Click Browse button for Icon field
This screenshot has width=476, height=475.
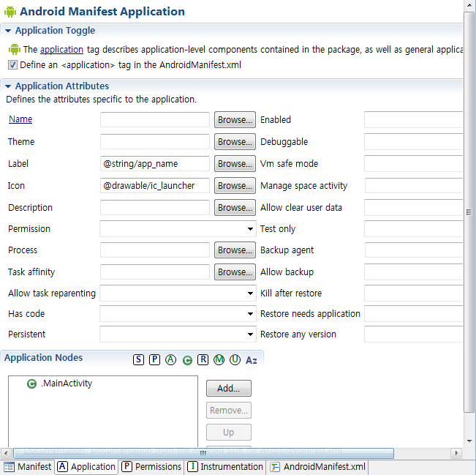click(x=235, y=186)
